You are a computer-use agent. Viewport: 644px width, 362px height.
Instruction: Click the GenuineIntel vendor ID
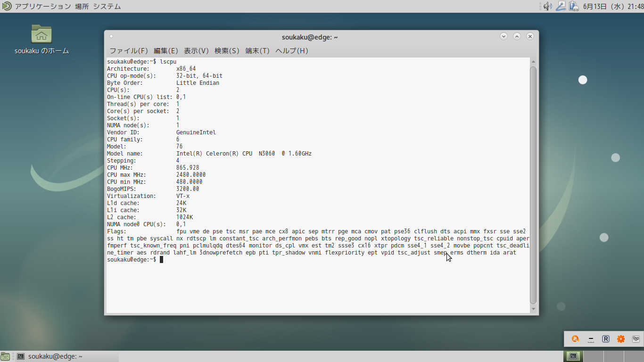(196, 132)
